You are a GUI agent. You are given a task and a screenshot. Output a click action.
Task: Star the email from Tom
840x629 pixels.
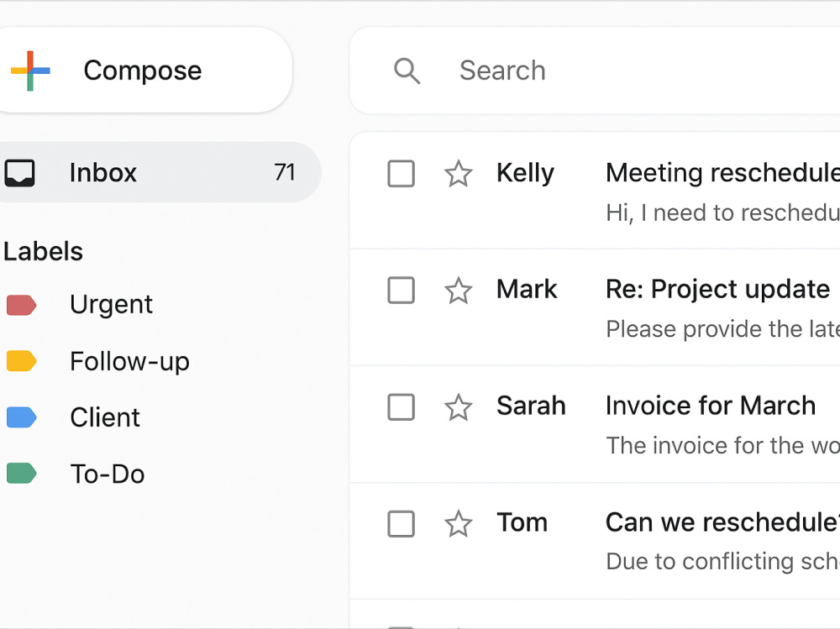[x=459, y=524]
